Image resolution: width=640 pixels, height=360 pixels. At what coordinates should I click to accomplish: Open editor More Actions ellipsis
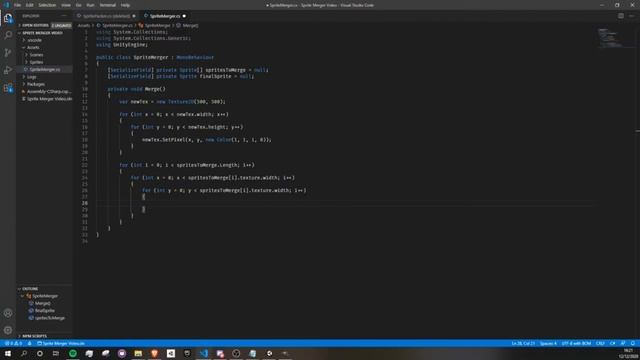click(631, 16)
